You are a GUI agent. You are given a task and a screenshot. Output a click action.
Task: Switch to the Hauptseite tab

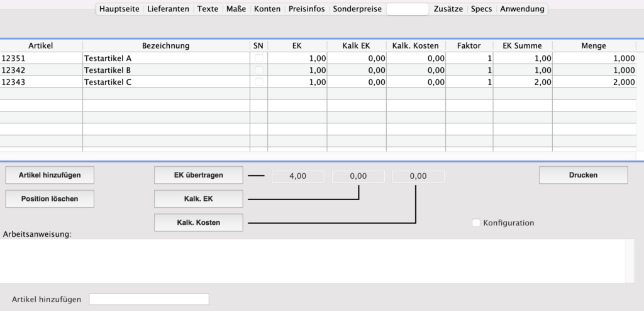coord(119,9)
